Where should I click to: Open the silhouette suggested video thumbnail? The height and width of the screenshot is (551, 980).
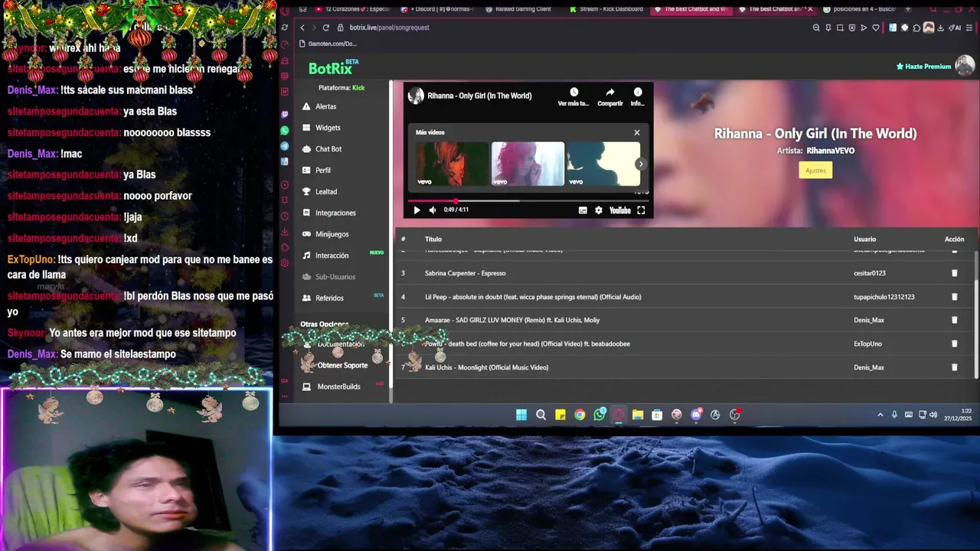(603, 164)
